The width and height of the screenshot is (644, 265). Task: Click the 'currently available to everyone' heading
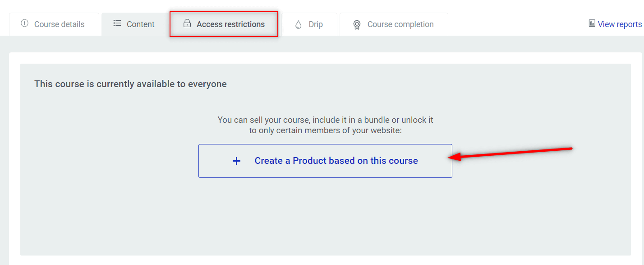pos(130,84)
